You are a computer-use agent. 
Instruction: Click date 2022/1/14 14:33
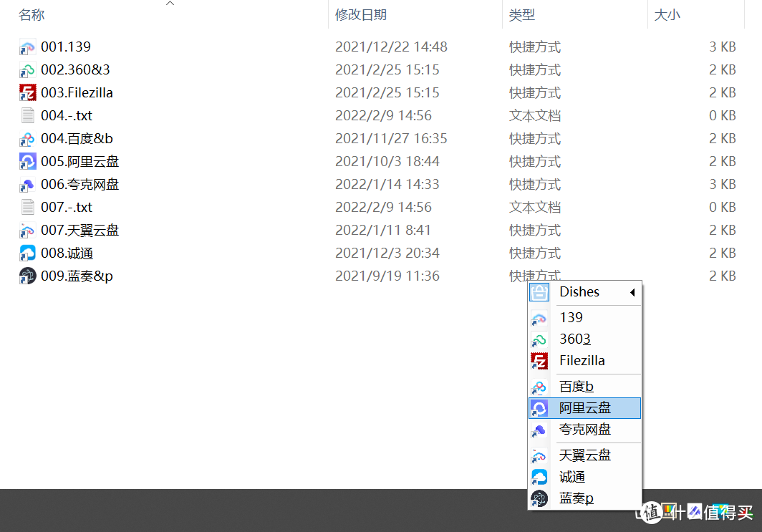click(x=387, y=184)
